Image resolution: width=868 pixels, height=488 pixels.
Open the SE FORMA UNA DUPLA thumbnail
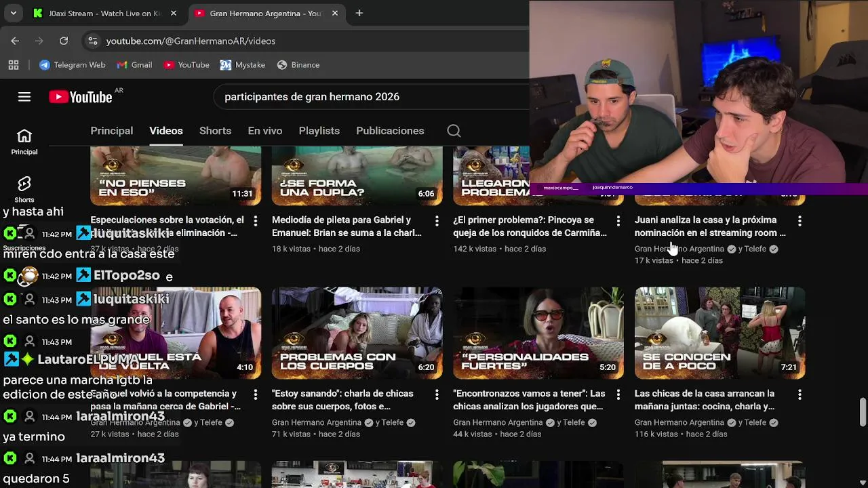click(357, 176)
